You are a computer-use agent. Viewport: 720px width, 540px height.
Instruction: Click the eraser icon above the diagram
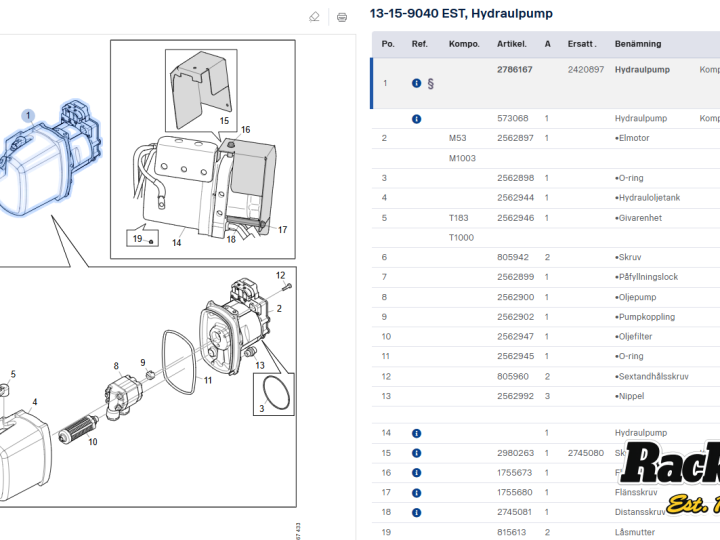[x=314, y=17]
